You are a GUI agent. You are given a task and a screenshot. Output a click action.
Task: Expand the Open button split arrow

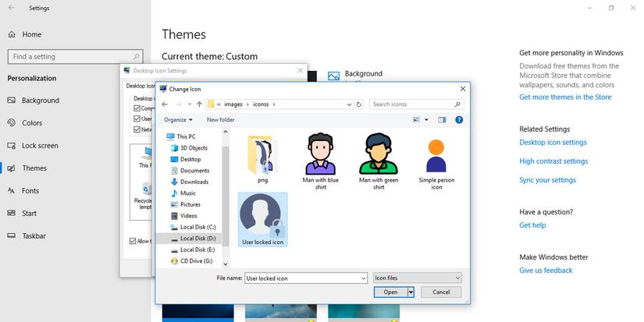pyautogui.click(x=411, y=292)
